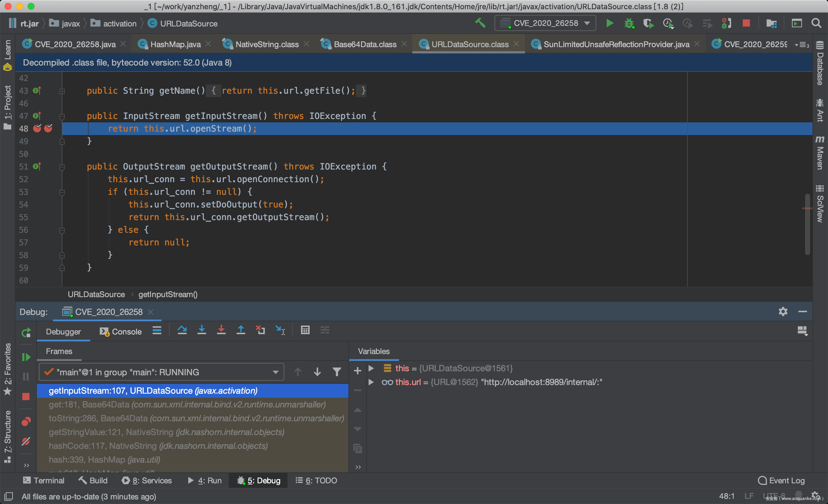
Task: Click the Step Over debugger icon
Action: click(182, 330)
